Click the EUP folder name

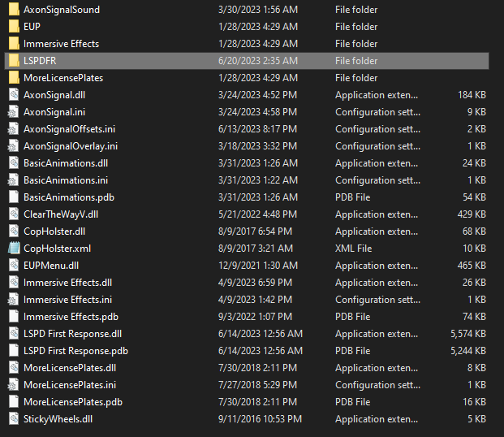click(x=32, y=27)
